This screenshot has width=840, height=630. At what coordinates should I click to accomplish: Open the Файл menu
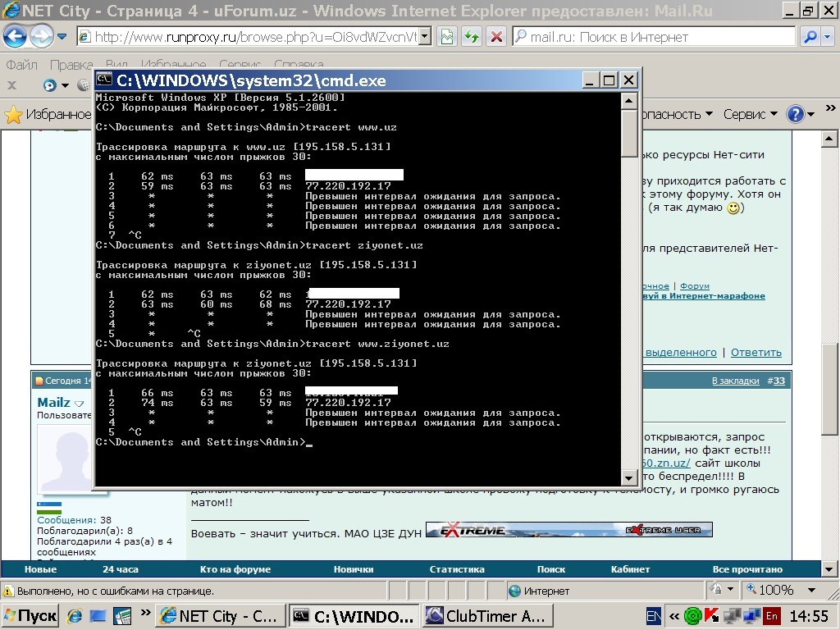click(x=22, y=65)
